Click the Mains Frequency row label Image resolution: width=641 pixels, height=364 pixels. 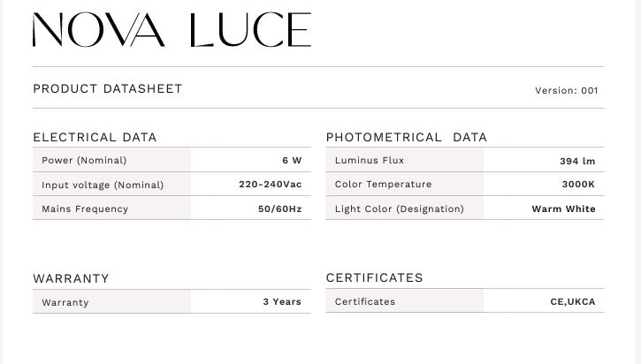pyautogui.click(x=85, y=209)
